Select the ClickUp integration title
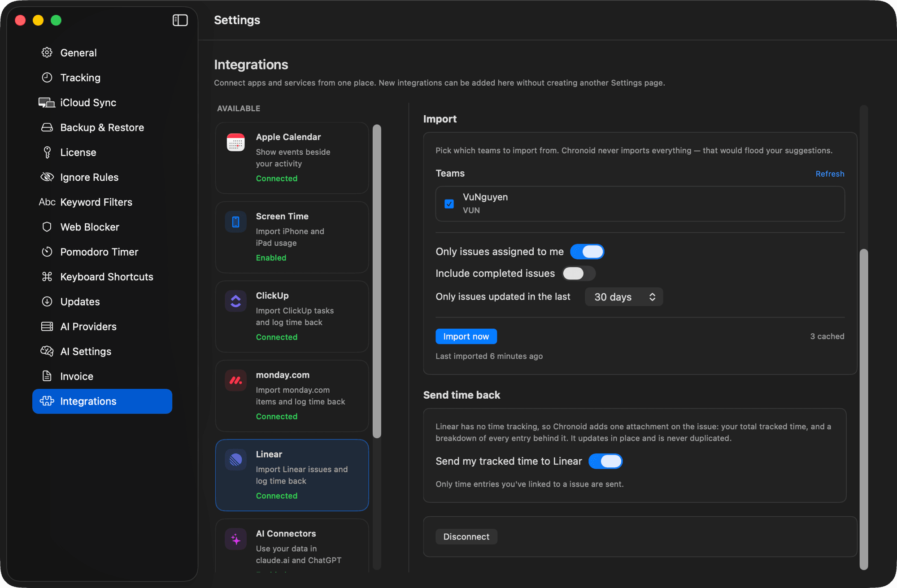897x588 pixels. click(x=272, y=296)
